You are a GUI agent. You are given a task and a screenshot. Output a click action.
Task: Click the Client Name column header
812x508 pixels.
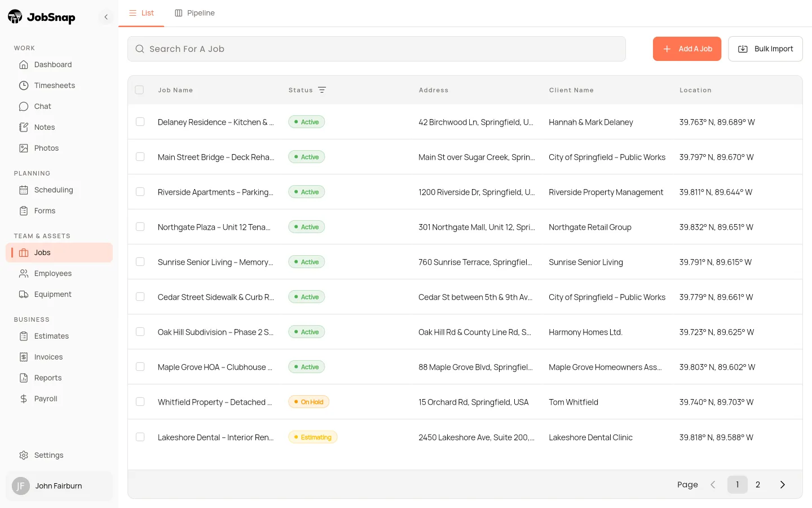tap(571, 90)
